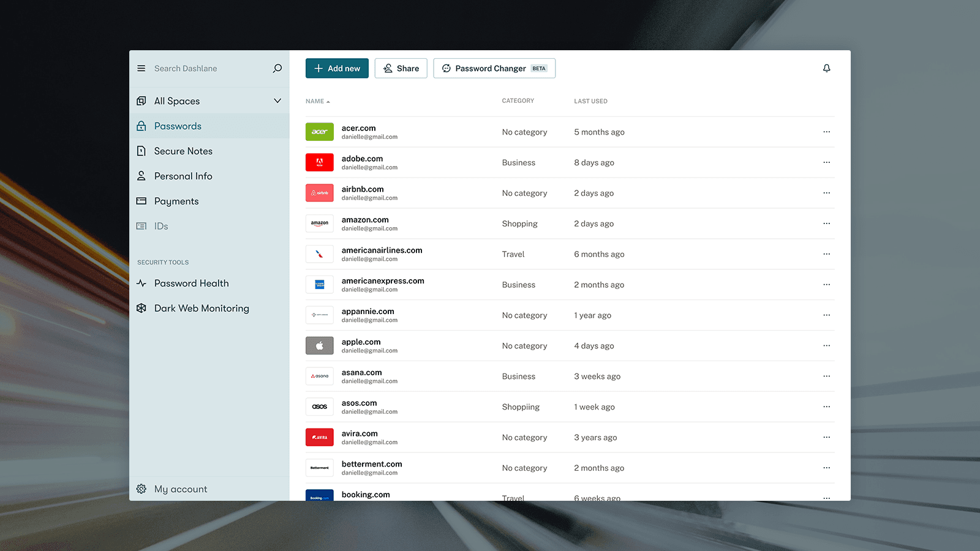Open the amazon.com entry

pyautogui.click(x=570, y=223)
